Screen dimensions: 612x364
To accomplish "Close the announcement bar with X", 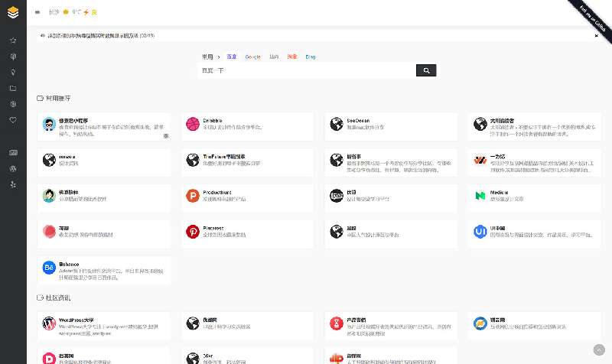I will [597, 35].
